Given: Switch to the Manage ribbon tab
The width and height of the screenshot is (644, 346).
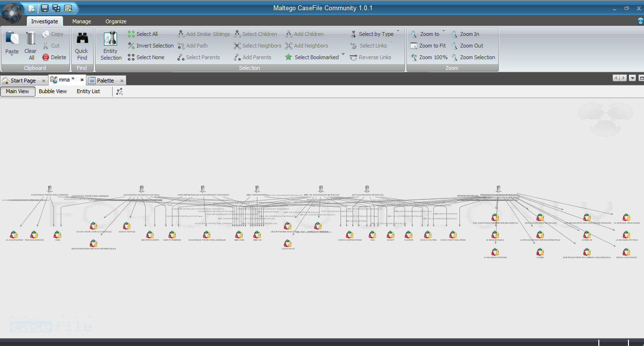Looking at the screenshot, I should click(x=82, y=21).
